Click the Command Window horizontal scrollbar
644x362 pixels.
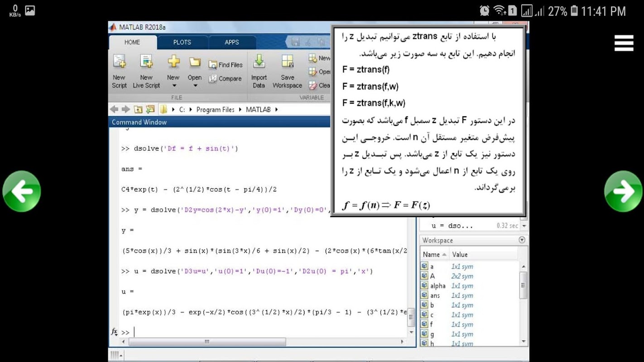[207, 342]
